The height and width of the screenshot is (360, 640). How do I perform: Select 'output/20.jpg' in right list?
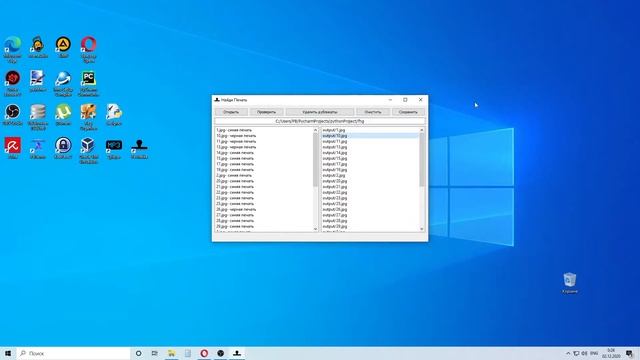coord(370,181)
